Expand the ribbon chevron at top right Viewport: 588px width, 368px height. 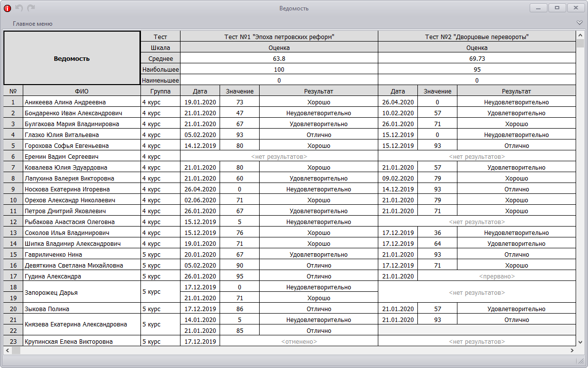(x=580, y=23)
